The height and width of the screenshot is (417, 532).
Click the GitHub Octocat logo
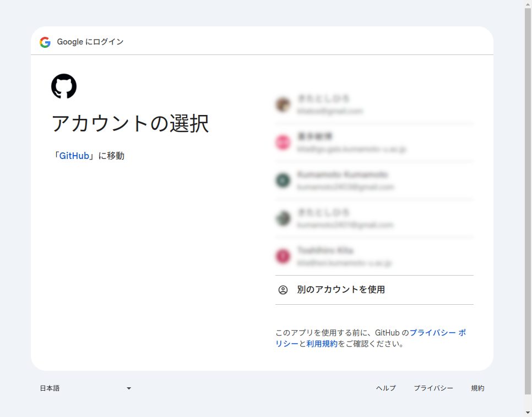coord(64,86)
